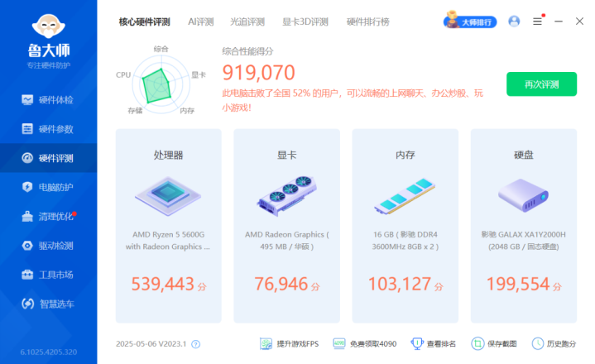Click the 919,070 overall score
This screenshot has height=364, width=595.
(x=259, y=73)
